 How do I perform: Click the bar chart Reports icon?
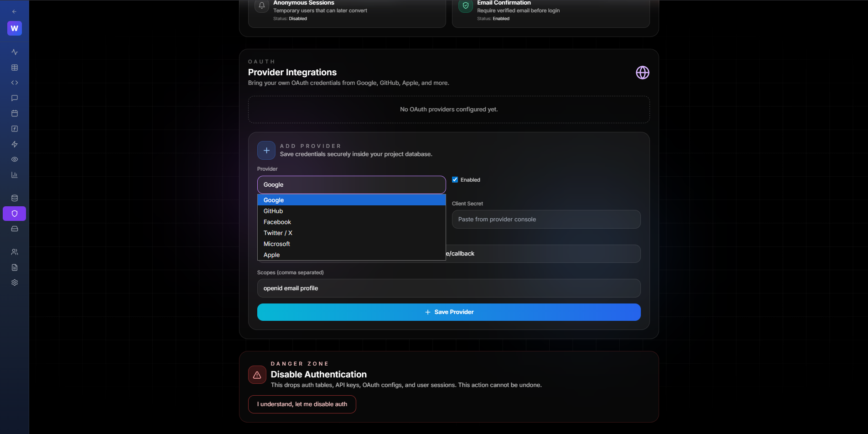pos(14,175)
